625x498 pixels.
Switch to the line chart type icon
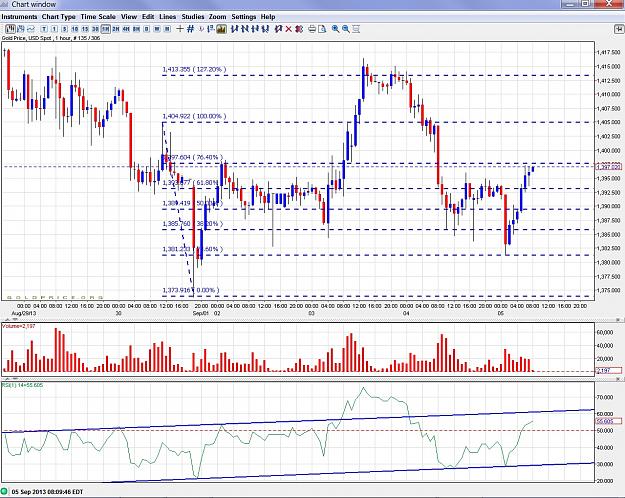coord(31,29)
